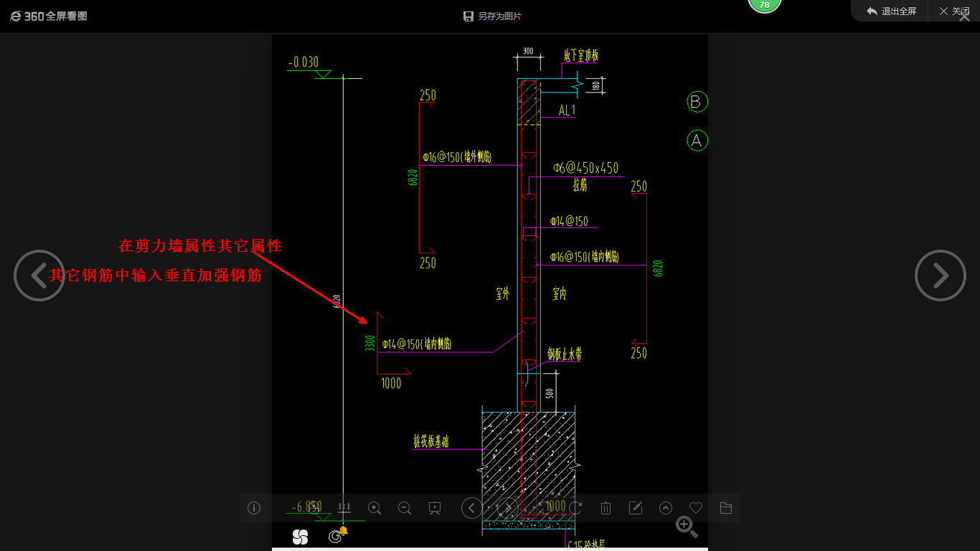Click the Φ16@150(墙外侧筋) label

click(x=457, y=156)
